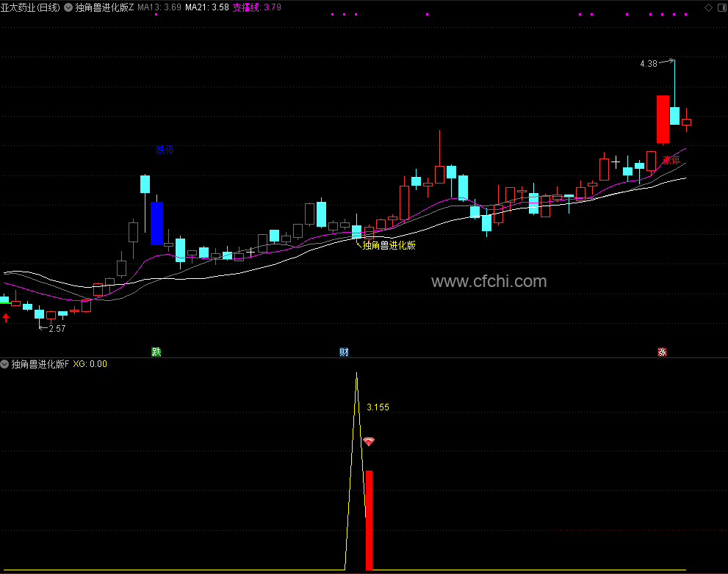
Task: Open the 独角兽进化版Z indicator dropdown
Action: tap(68, 7)
